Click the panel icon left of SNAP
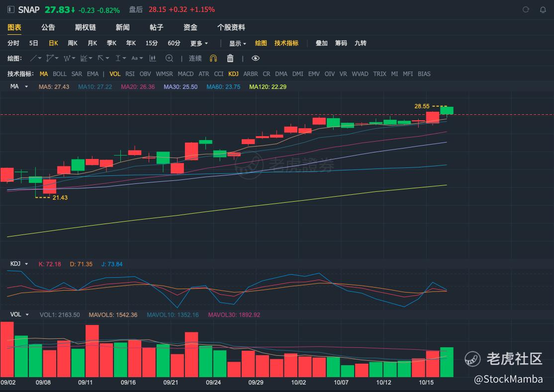This screenshot has height=392, width=554. (x=11, y=9)
